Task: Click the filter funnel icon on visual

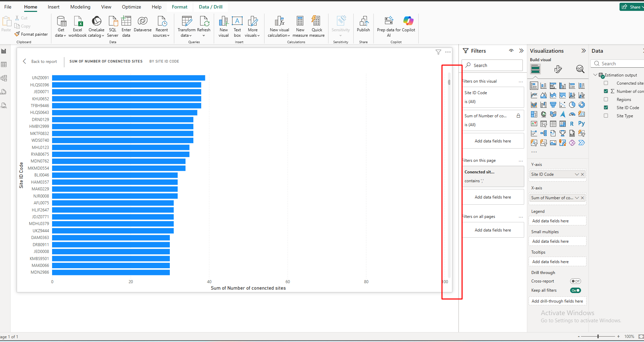Action: pyautogui.click(x=438, y=52)
